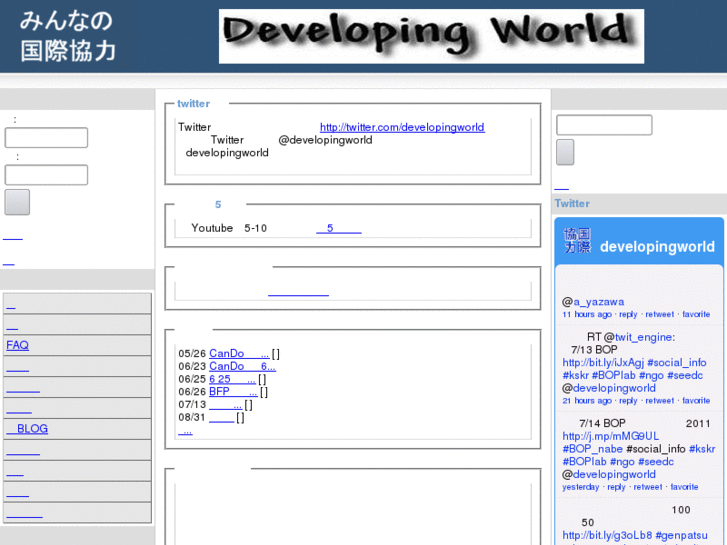Viewport: 727px width, 545px height.
Task: Favorite the 11 hours ago tweet
Action: [696, 314]
